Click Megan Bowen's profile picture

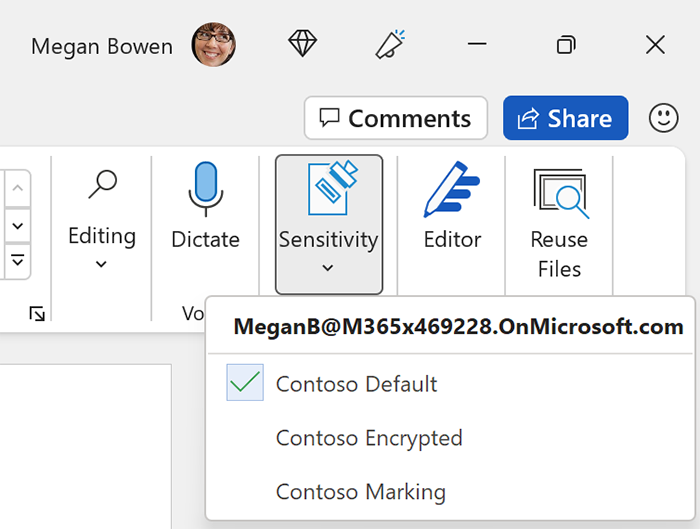pyautogui.click(x=214, y=45)
